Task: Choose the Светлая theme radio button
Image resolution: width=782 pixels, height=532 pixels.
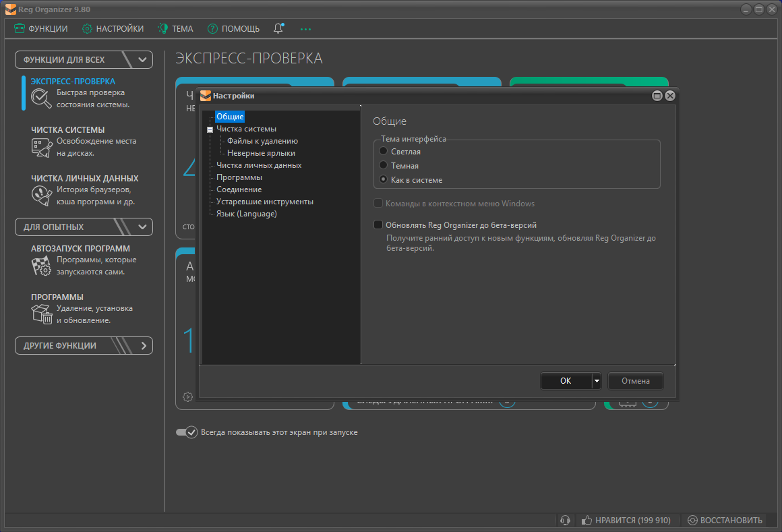Action: (383, 151)
